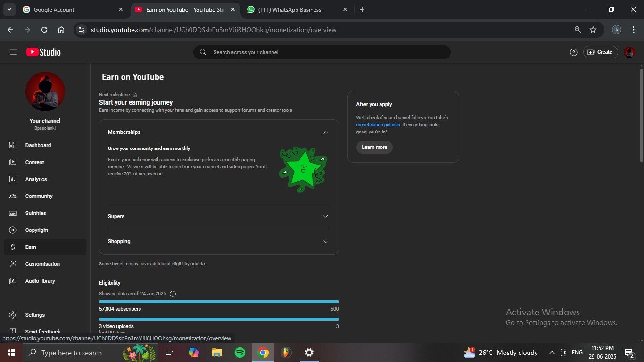Click the '57,004 subscribers' text

tap(120, 309)
